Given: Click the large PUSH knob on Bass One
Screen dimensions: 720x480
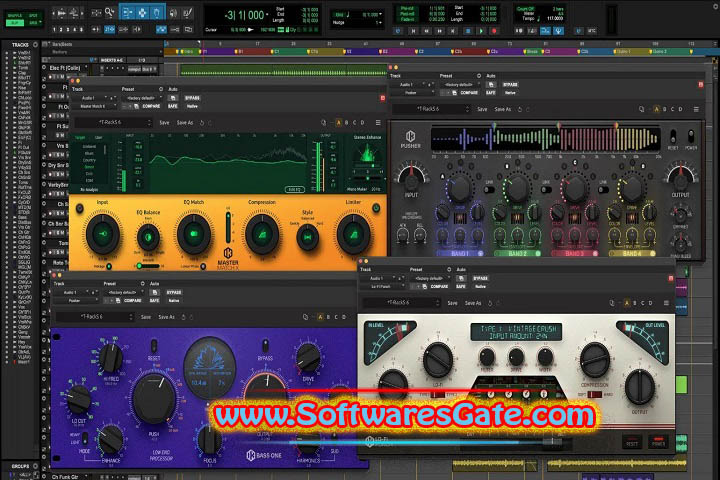Looking at the screenshot, I should tap(154, 399).
